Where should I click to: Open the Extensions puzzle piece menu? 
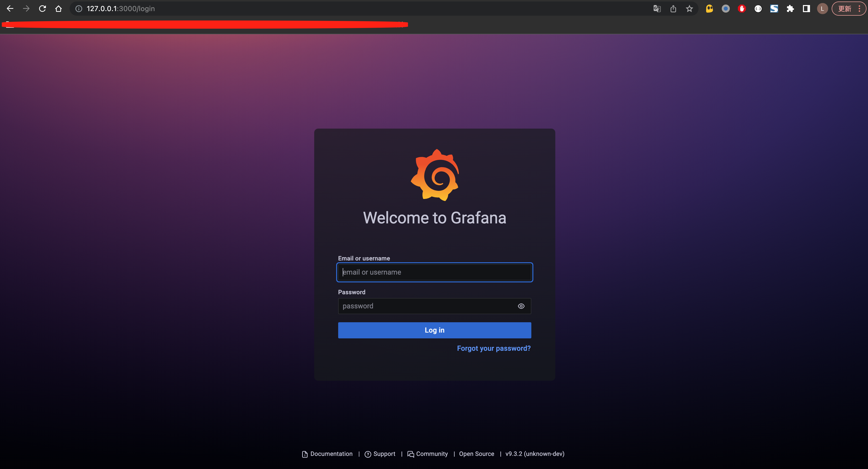[x=790, y=9]
